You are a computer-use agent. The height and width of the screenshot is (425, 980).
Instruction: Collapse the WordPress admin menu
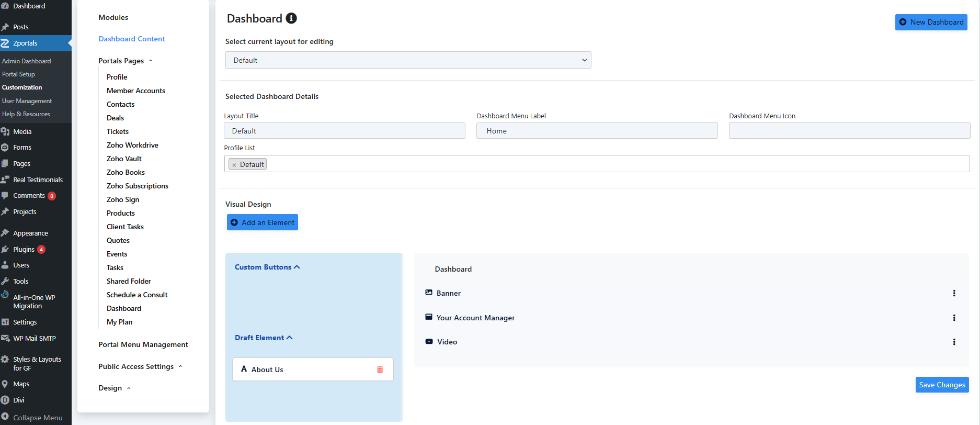coord(37,418)
